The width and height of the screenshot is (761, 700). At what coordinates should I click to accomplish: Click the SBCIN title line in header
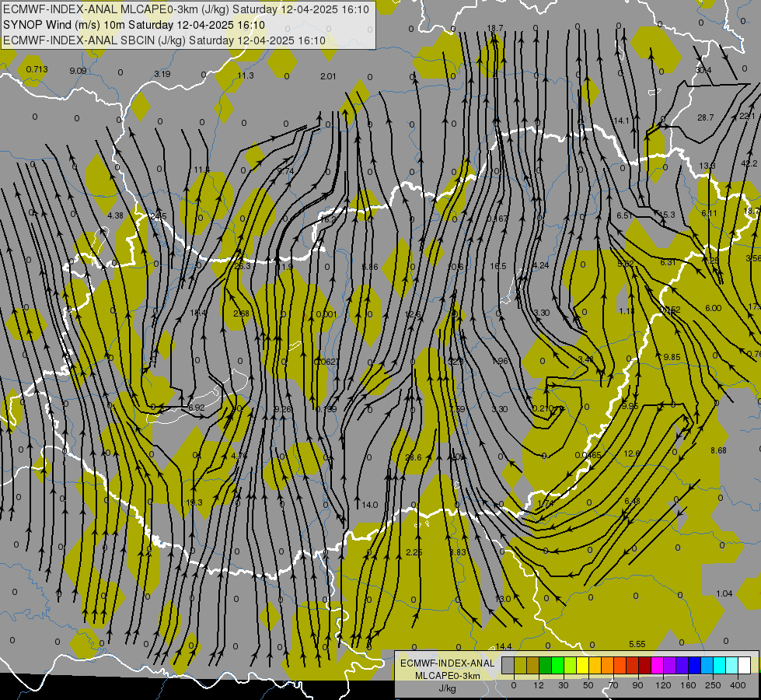(164, 40)
